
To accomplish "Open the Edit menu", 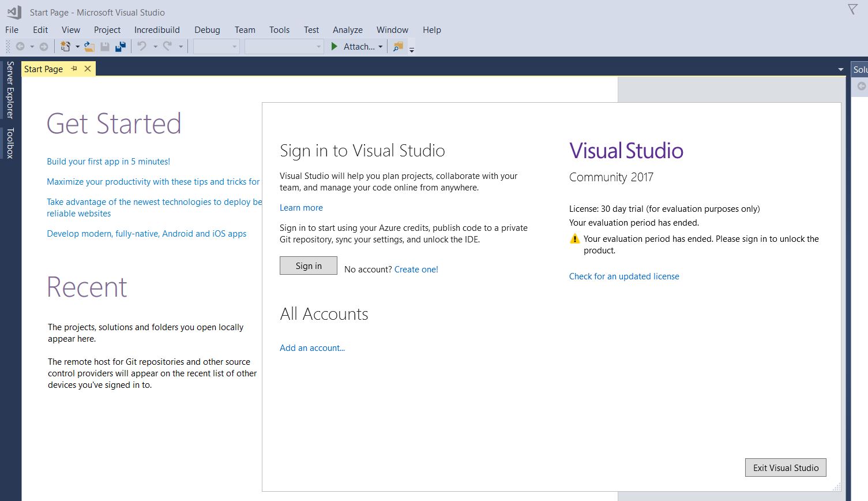I will [40, 30].
